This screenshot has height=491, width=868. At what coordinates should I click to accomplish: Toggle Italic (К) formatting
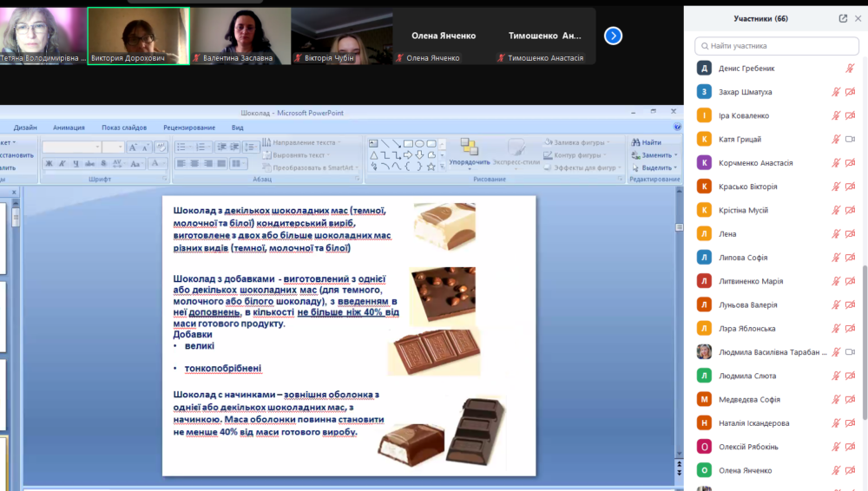(62, 163)
